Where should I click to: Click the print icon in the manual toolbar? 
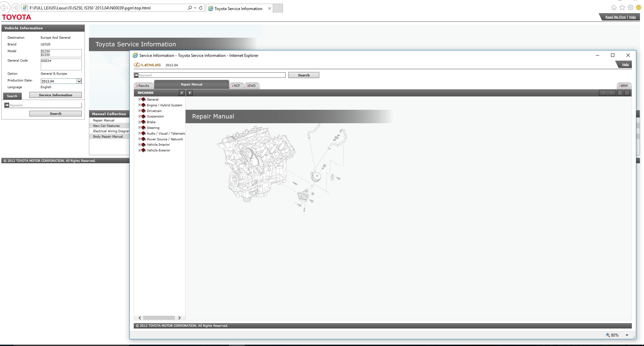tap(620, 93)
